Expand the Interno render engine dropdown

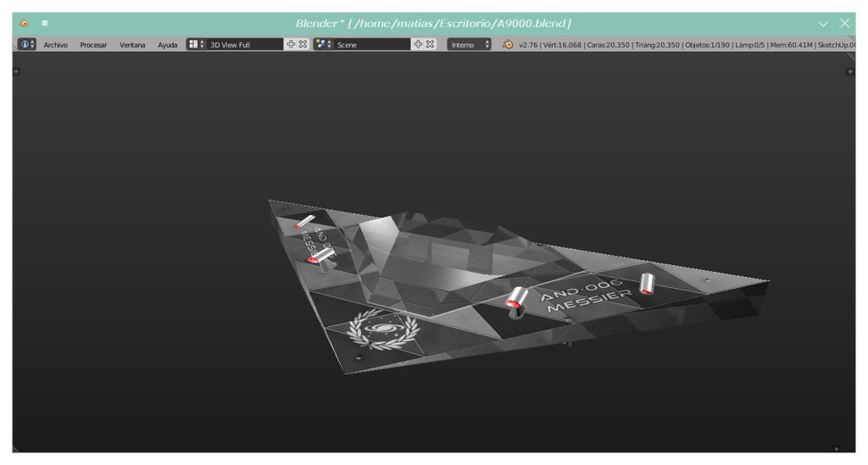tap(470, 44)
